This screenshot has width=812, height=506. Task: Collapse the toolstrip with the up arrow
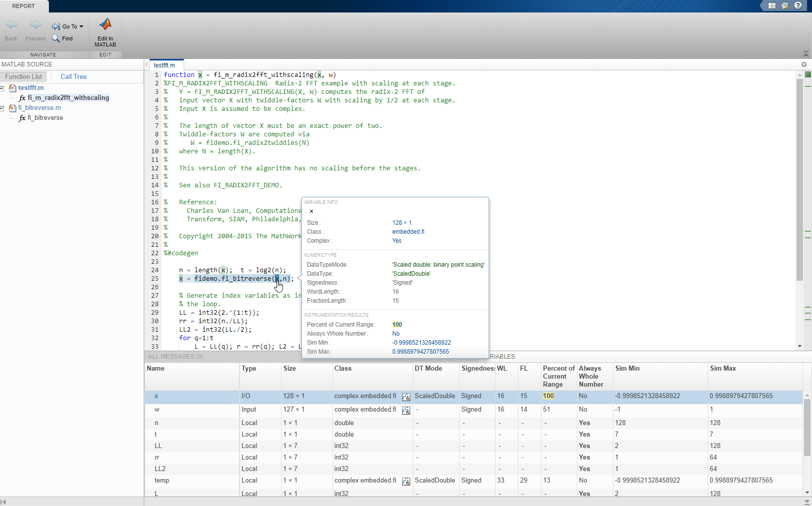click(x=806, y=53)
